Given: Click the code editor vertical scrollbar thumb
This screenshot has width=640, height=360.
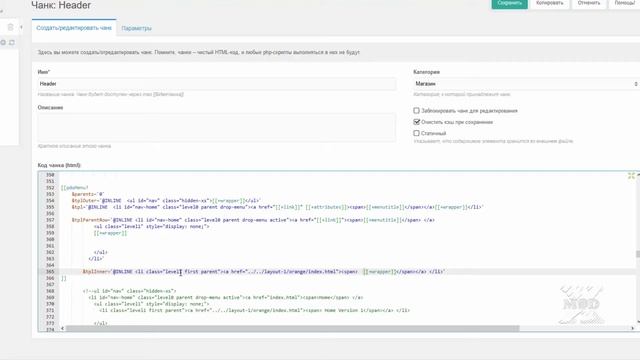Looking at the screenshot, I should click(638, 253).
